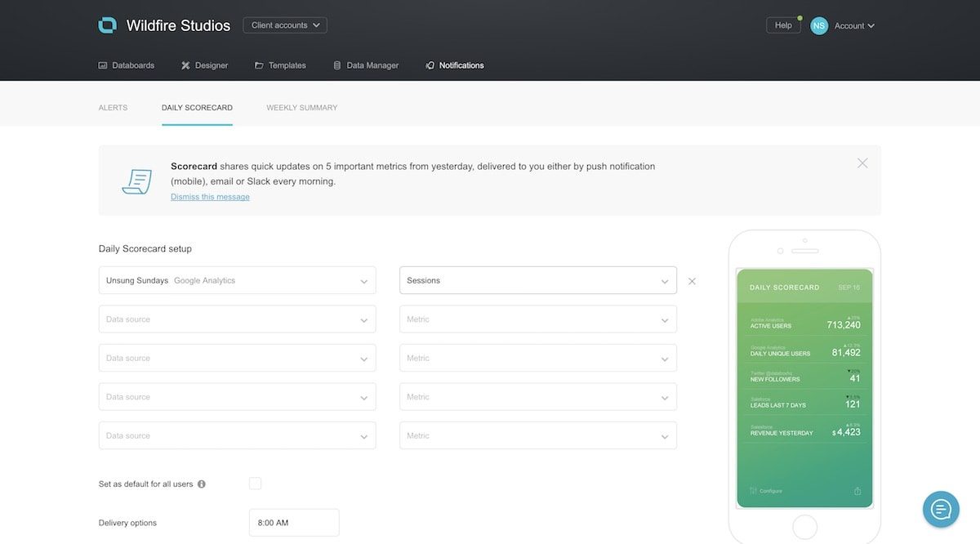Click the phone home button in preview
Image resolution: width=980 pixels, height=544 pixels.
pyautogui.click(x=804, y=526)
